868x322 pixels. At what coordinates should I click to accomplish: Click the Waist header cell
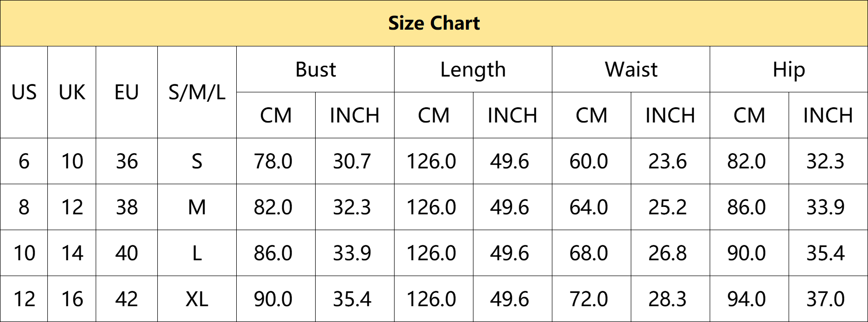click(x=631, y=69)
